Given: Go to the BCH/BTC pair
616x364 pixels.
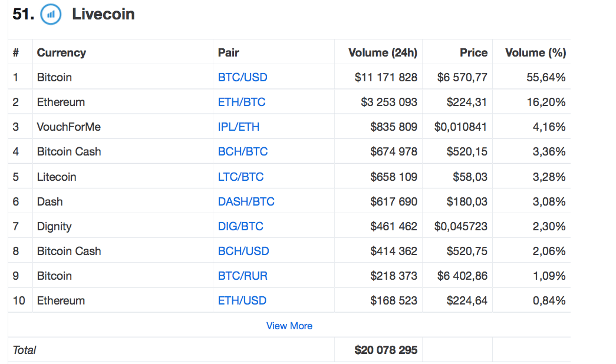Looking at the screenshot, I should coord(243,151).
